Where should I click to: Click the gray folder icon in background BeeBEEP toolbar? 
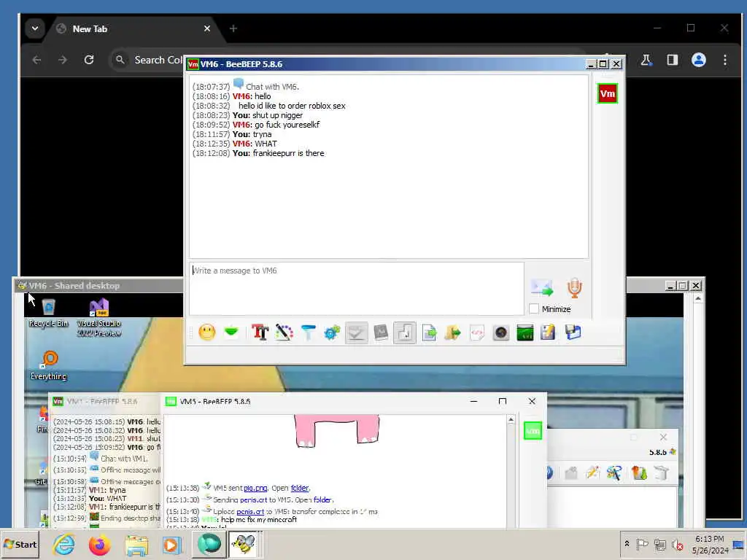570,472
